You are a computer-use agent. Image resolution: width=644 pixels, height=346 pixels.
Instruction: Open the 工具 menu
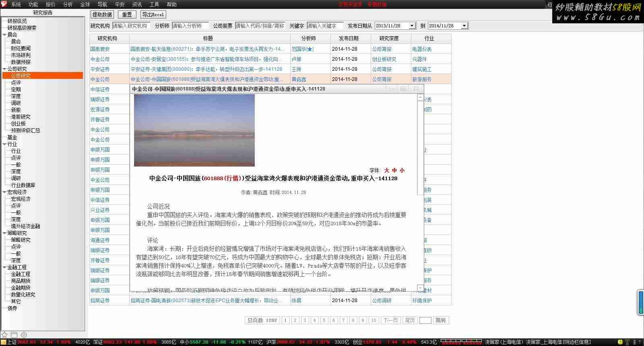154,4
